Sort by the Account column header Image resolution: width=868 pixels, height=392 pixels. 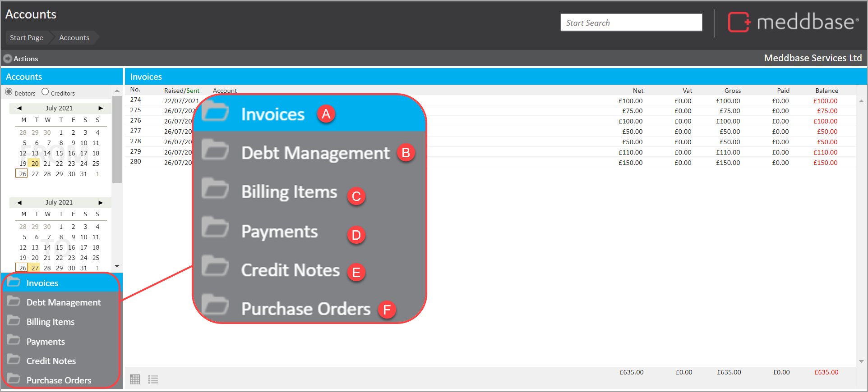225,91
